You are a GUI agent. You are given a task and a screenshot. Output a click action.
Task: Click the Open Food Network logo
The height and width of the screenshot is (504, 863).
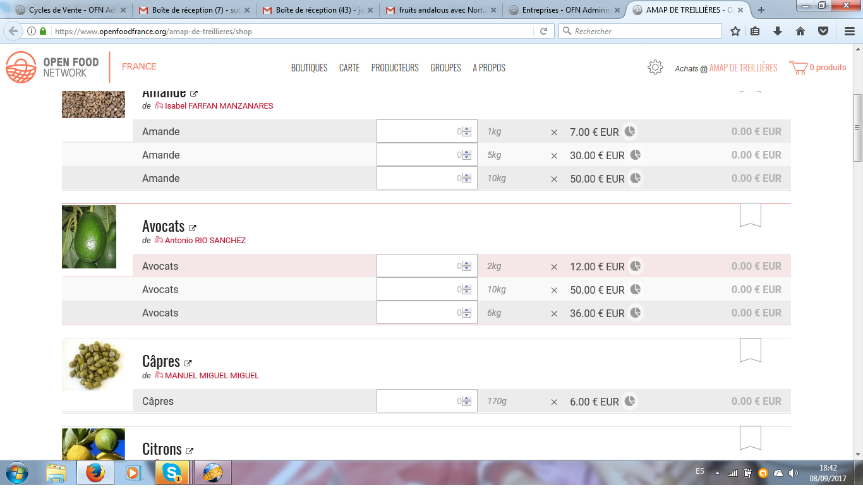coord(52,67)
